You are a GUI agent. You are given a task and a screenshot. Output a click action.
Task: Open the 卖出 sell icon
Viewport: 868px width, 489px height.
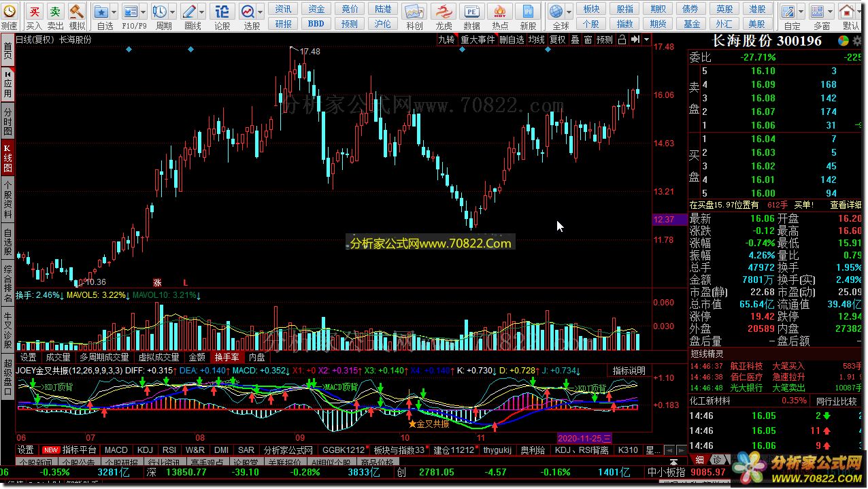pos(56,12)
